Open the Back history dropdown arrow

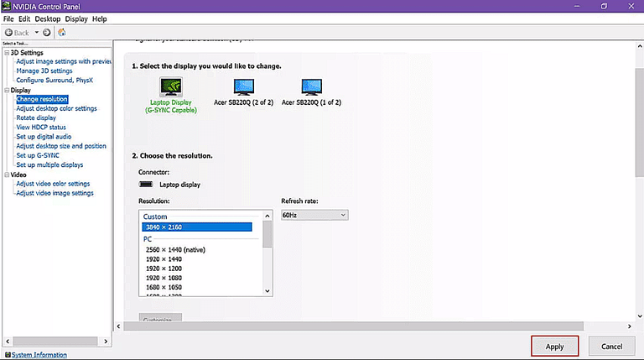coord(37,33)
